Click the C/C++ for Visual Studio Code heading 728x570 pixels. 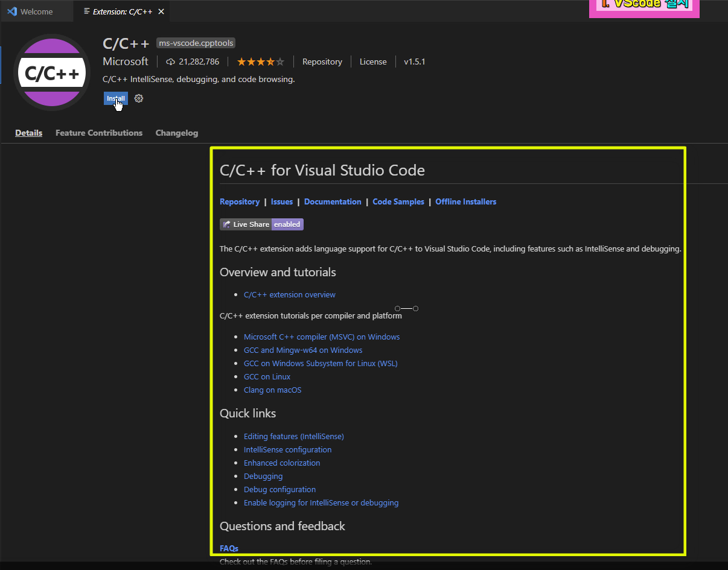point(322,170)
